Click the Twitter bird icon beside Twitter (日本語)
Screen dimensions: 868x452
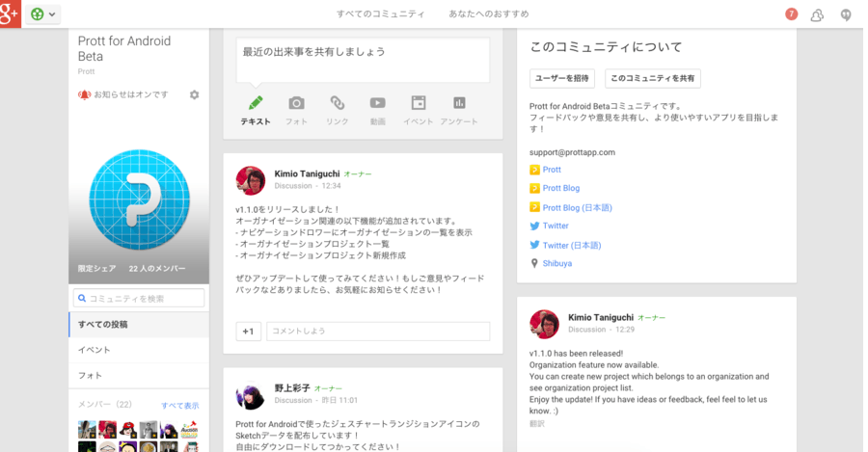tap(534, 245)
